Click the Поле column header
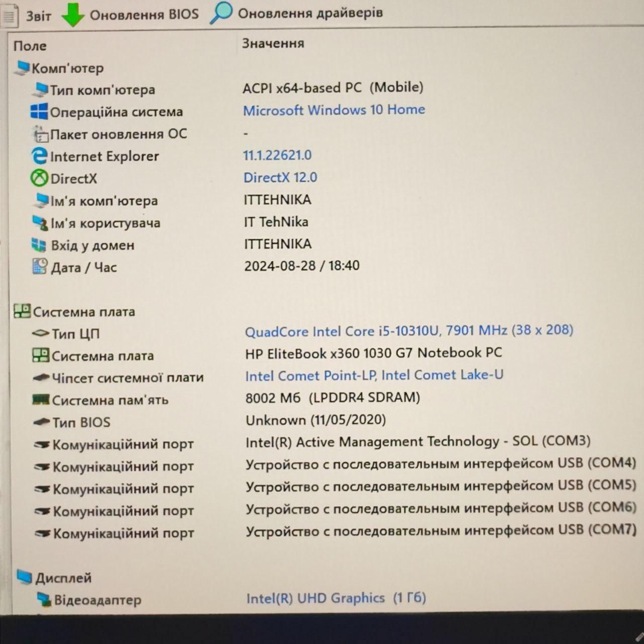This screenshot has height=644, width=644. click(30, 46)
